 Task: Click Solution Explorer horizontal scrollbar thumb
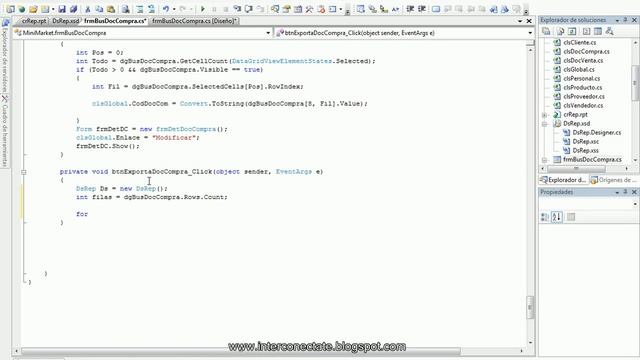click(576, 169)
